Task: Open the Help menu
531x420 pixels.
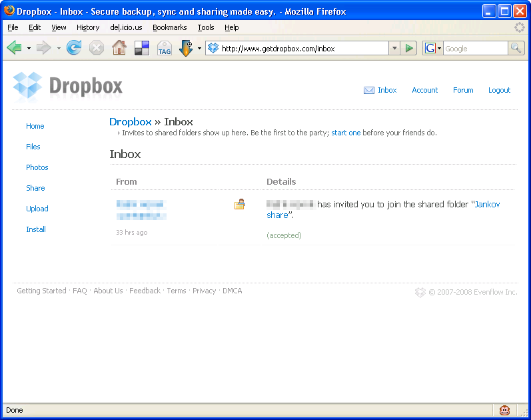Action: (x=232, y=27)
